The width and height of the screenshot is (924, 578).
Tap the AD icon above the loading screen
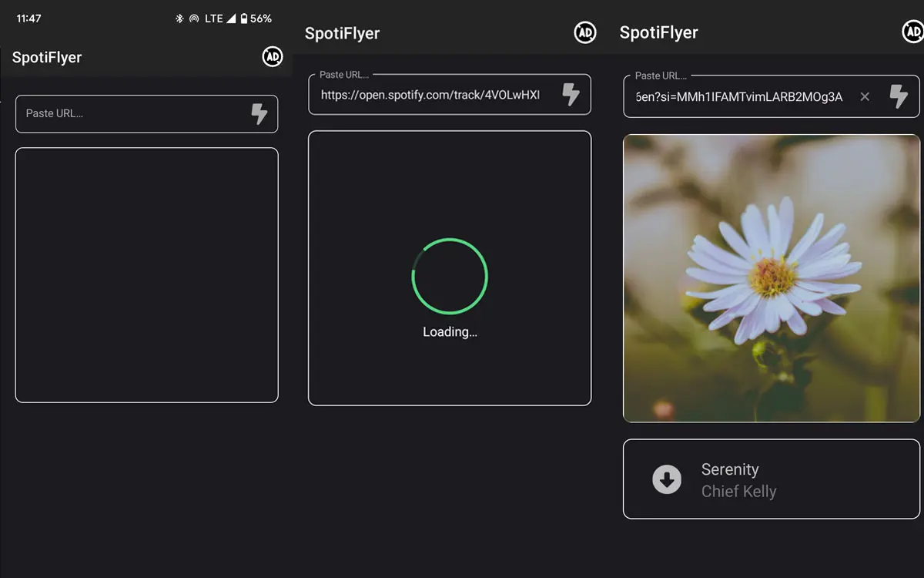585,32
